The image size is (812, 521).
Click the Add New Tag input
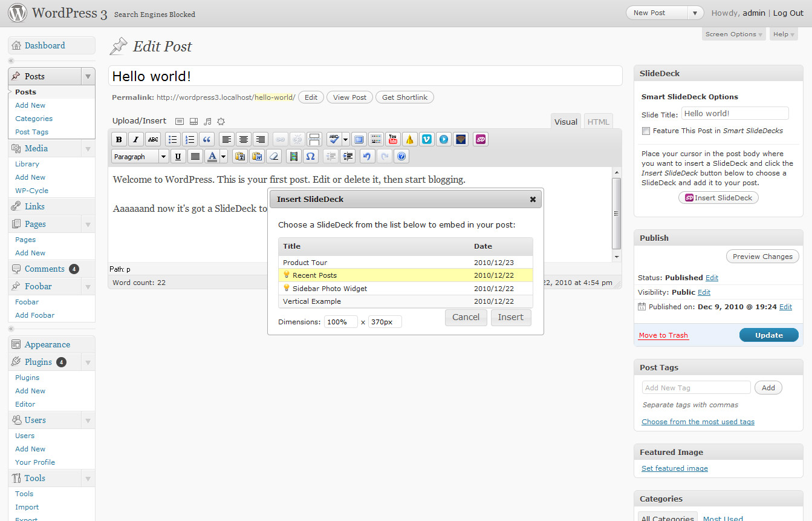[x=697, y=388]
